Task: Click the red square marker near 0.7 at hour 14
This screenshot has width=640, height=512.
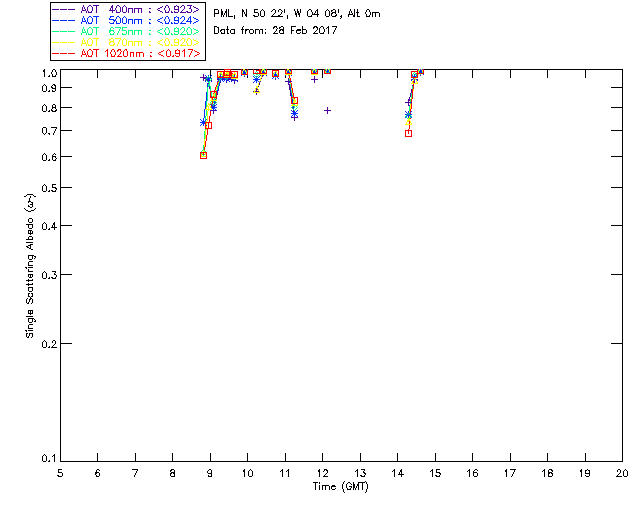Action: click(408, 133)
